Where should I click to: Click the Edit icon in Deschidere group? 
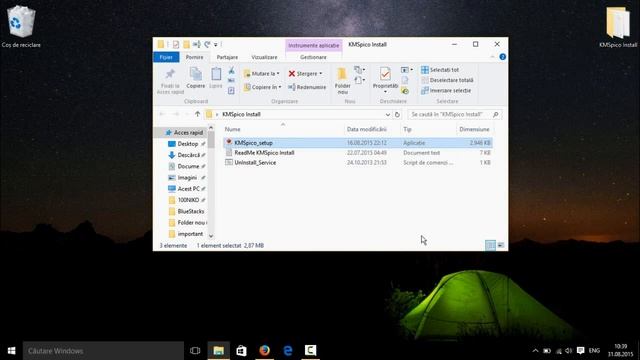pyautogui.click(x=405, y=80)
